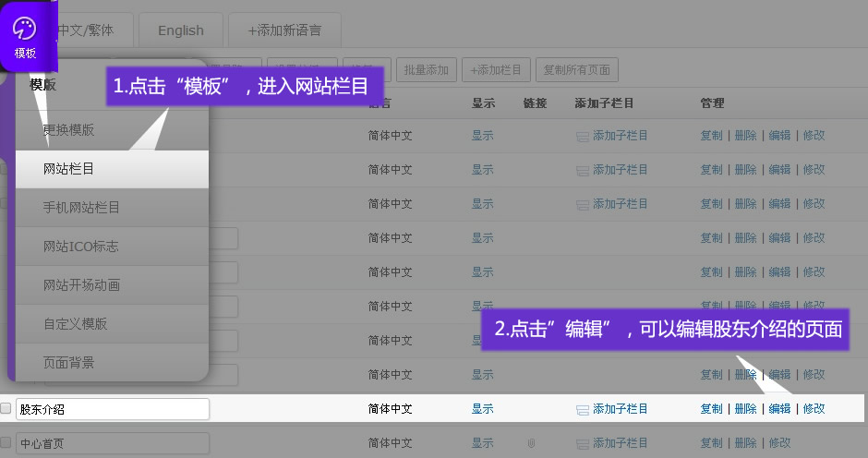
Task: Tick the checkbox beside 中心首页
Action: point(6,443)
